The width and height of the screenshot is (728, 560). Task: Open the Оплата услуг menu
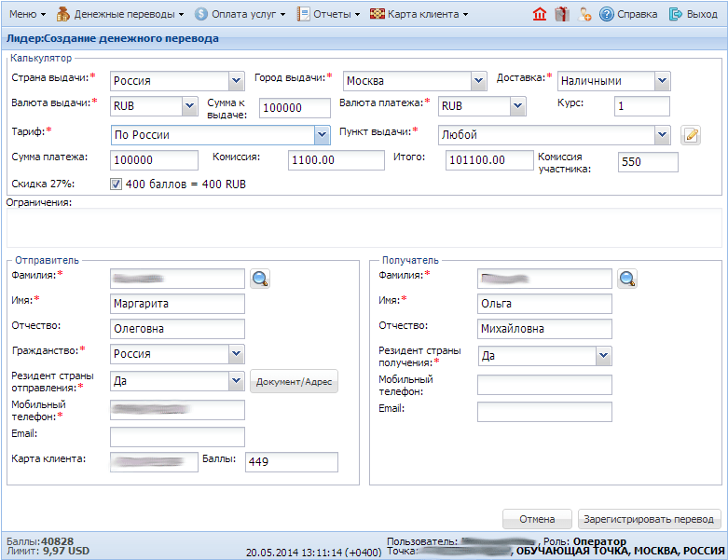click(x=240, y=14)
